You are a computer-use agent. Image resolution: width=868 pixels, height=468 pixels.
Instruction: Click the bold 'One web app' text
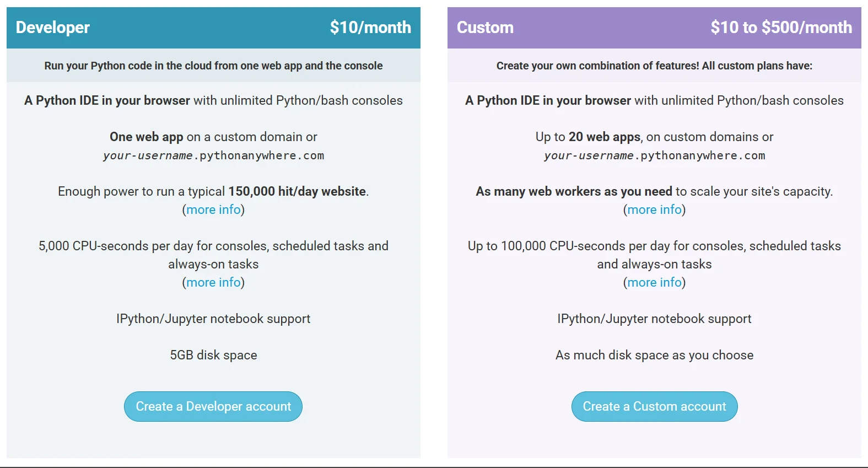click(147, 137)
